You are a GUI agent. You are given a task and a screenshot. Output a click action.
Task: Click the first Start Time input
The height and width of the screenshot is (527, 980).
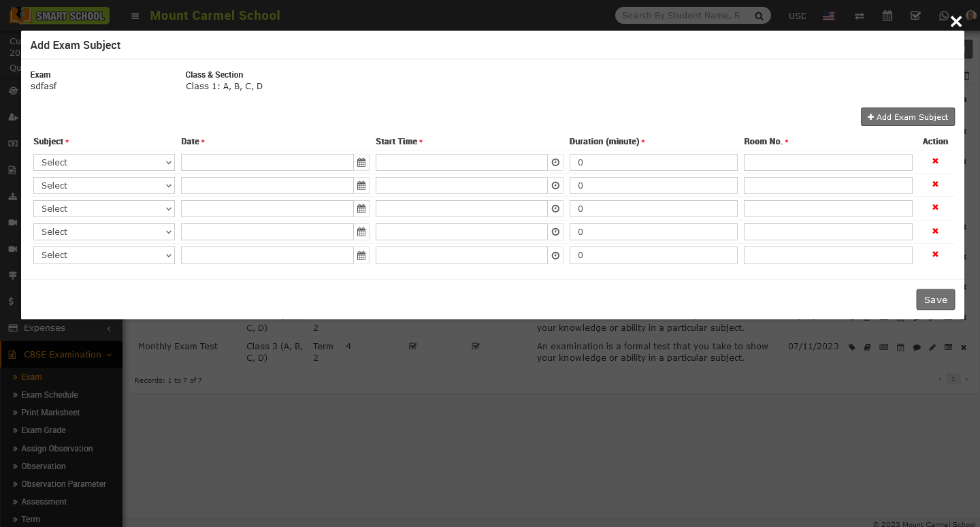(461, 163)
